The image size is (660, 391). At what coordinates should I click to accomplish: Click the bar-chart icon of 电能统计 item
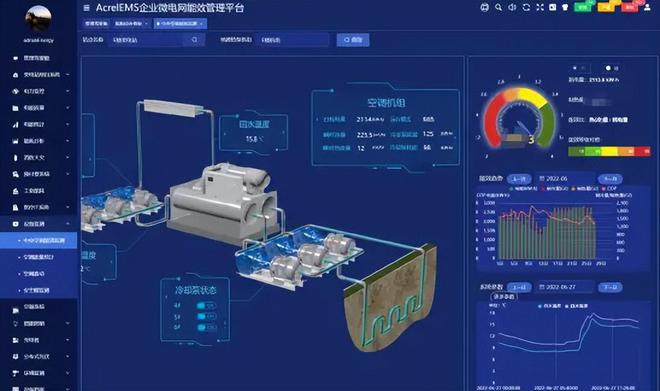[x=16, y=124]
